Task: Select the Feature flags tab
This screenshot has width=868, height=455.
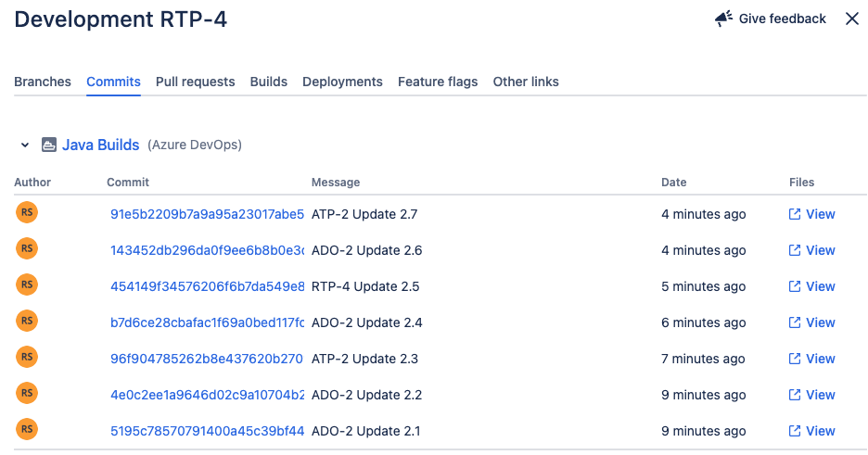Action: coord(438,82)
